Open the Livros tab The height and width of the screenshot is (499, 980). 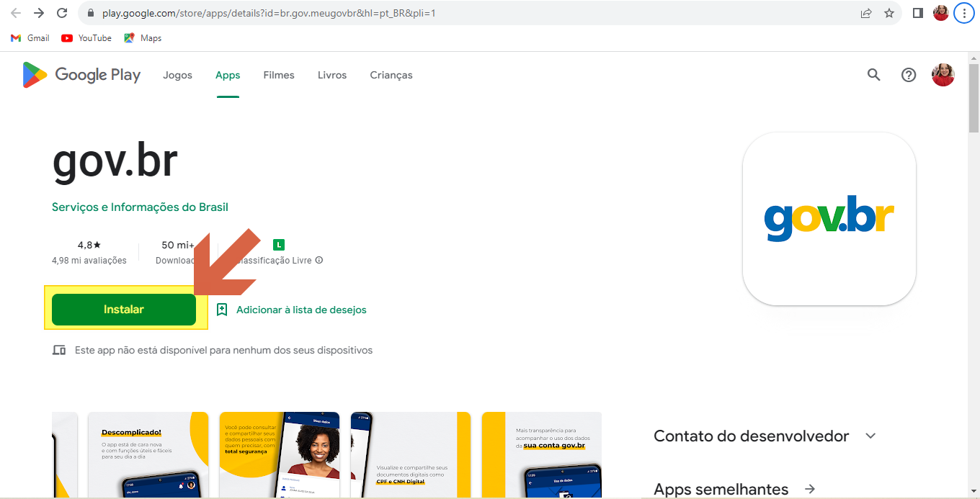[332, 75]
